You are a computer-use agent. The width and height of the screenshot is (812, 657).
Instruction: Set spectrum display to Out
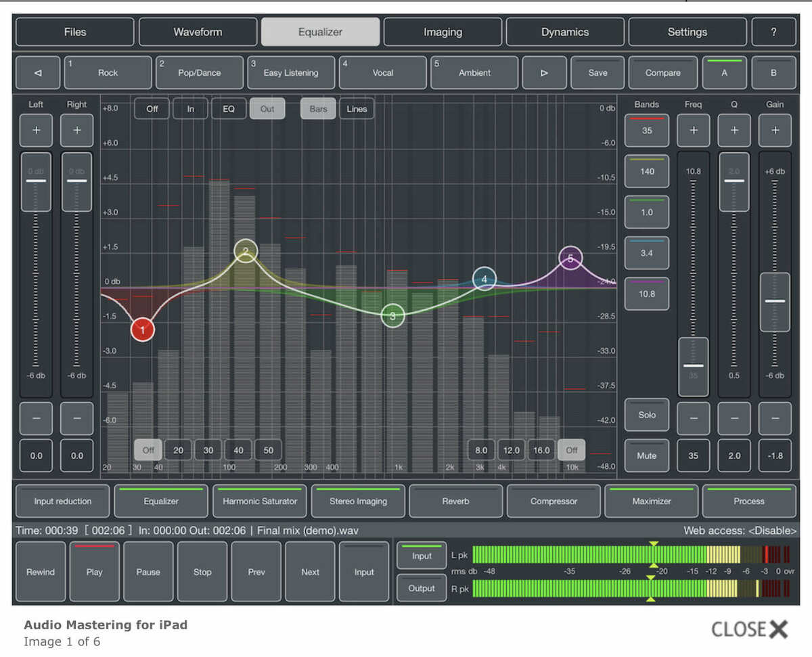pyautogui.click(x=267, y=108)
